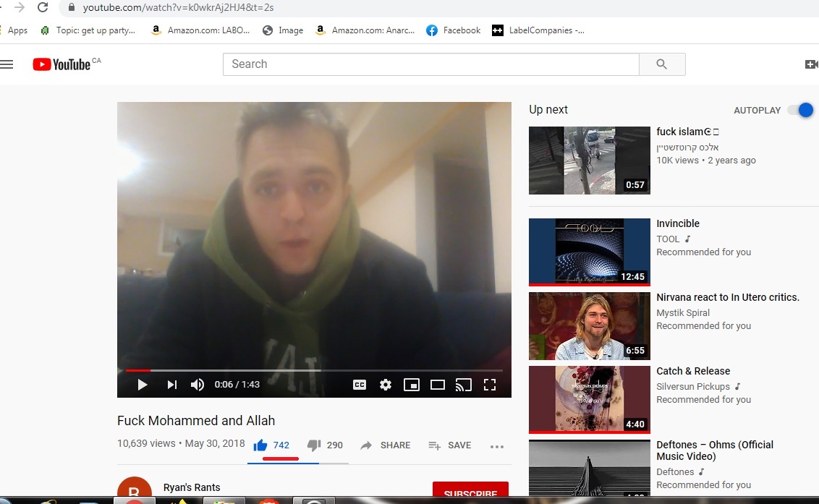Open video settings gear menu
The height and width of the screenshot is (504, 819).
click(386, 385)
